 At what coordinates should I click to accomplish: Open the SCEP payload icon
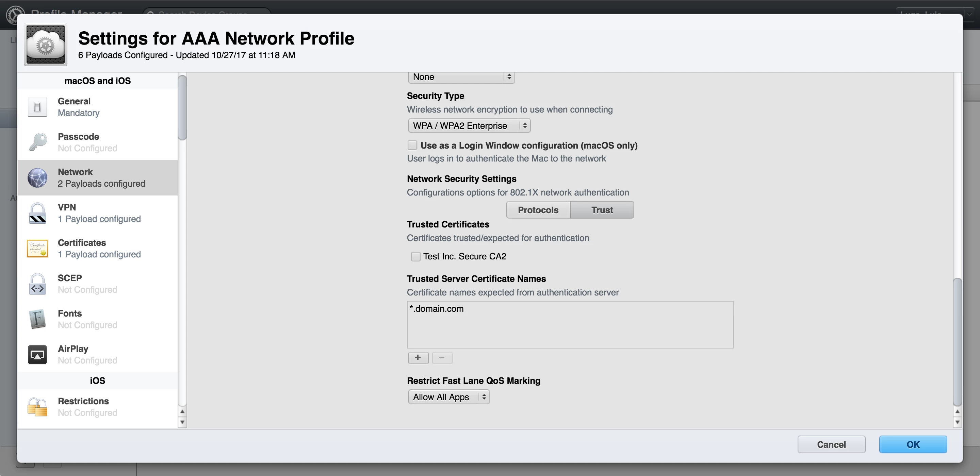[x=37, y=284]
